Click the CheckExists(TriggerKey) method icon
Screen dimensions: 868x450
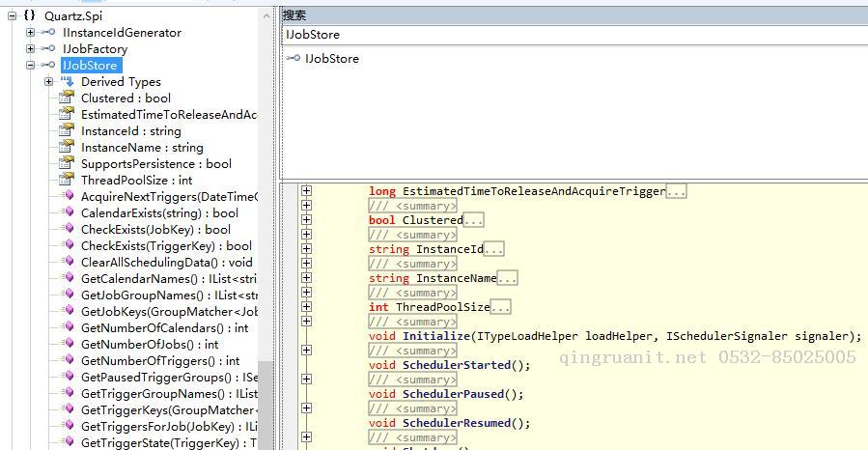point(70,244)
